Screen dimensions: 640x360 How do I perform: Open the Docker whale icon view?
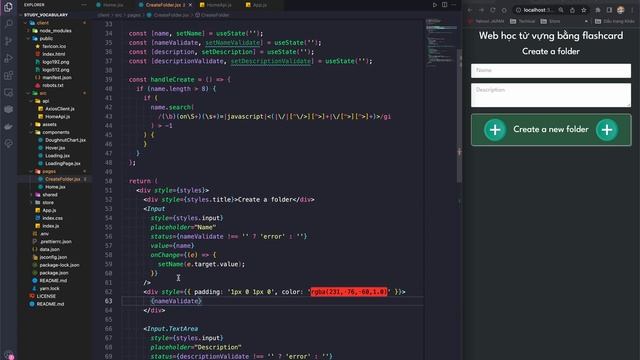pyautogui.click(x=8, y=127)
